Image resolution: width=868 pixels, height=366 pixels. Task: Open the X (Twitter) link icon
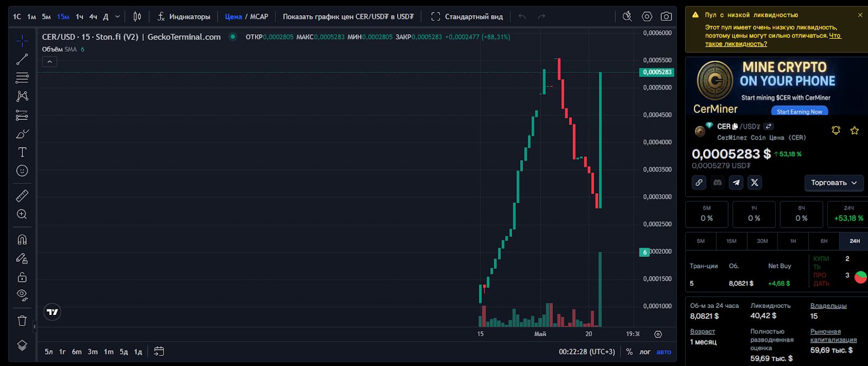755,182
